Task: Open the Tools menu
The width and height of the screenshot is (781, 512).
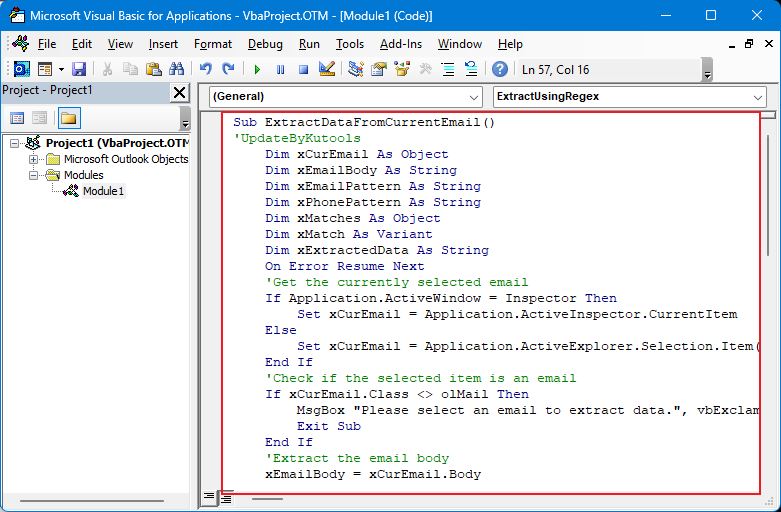Action: pos(350,44)
